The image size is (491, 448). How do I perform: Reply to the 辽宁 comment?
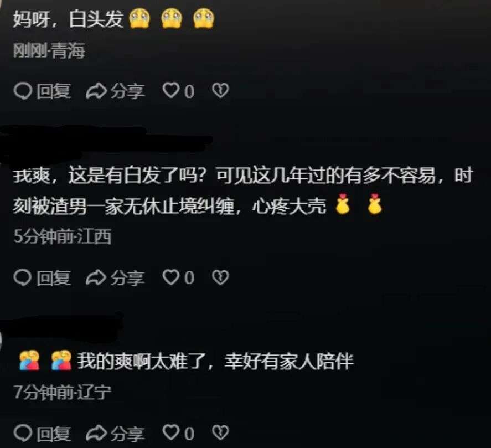42,434
